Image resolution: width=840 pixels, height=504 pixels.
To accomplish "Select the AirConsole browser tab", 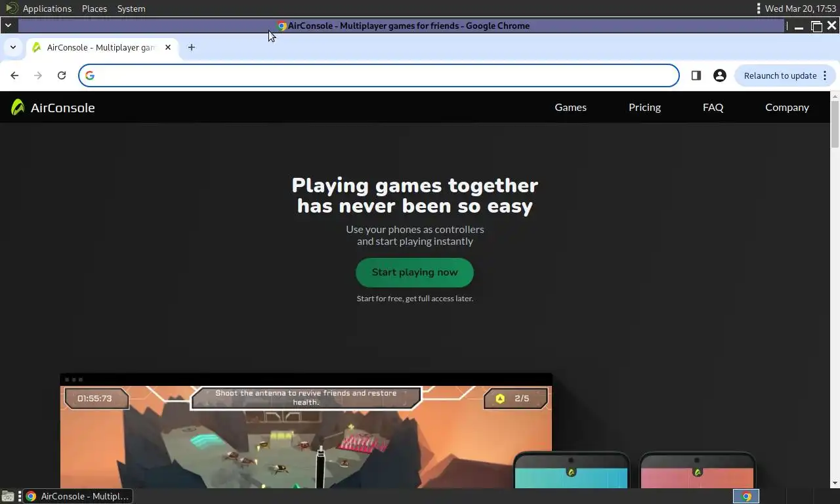I will tap(102, 47).
